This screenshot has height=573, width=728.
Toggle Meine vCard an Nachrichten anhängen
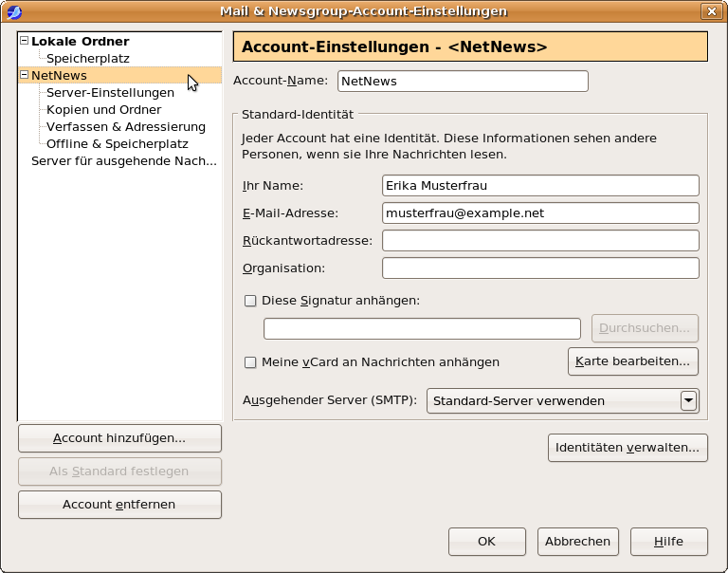(x=251, y=362)
